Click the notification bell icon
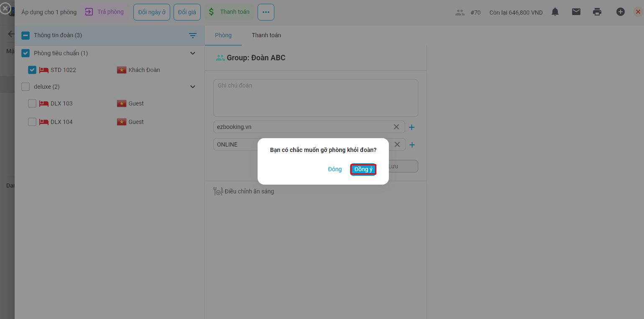Viewport: 644px width, 319px height. point(555,12)
